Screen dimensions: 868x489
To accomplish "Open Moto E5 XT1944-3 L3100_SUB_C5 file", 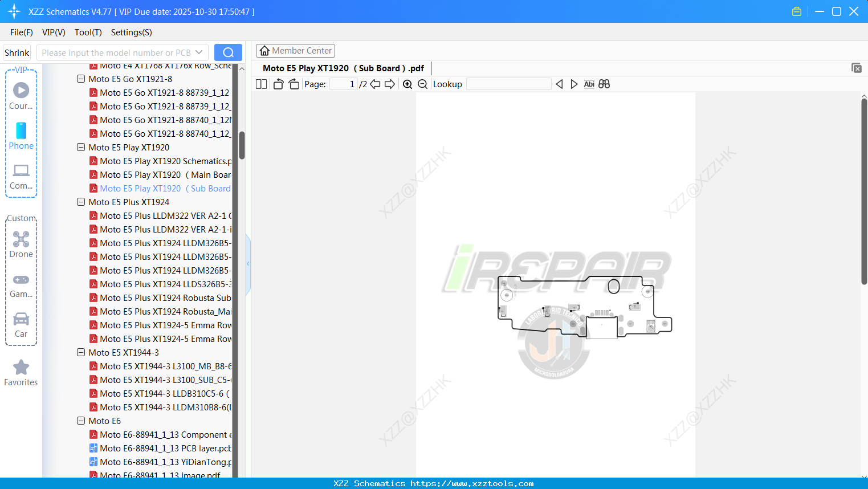I will pyautogui.click(x=161, y=380).
